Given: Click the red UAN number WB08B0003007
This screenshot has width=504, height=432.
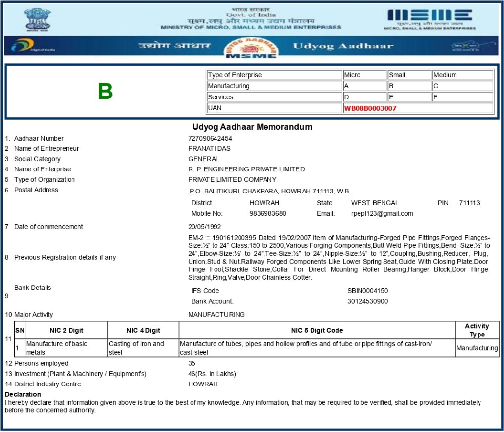Looking at the screenshot, I should 370,108.
